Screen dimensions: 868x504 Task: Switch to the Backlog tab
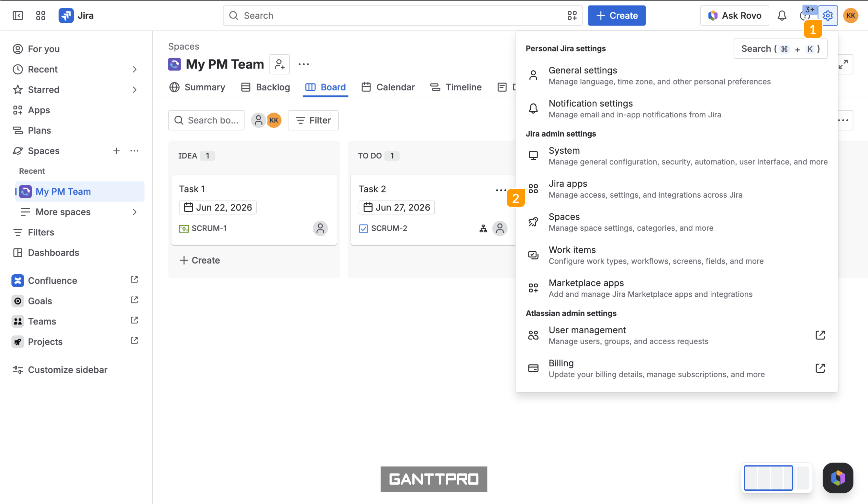(x=266, y=87)
